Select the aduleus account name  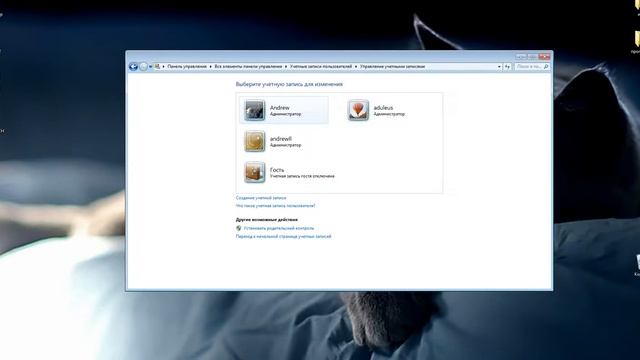tap(383, 108)
